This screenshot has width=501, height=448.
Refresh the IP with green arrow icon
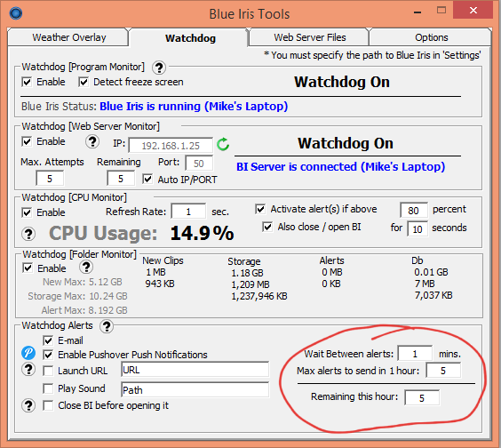coord(223,144)
